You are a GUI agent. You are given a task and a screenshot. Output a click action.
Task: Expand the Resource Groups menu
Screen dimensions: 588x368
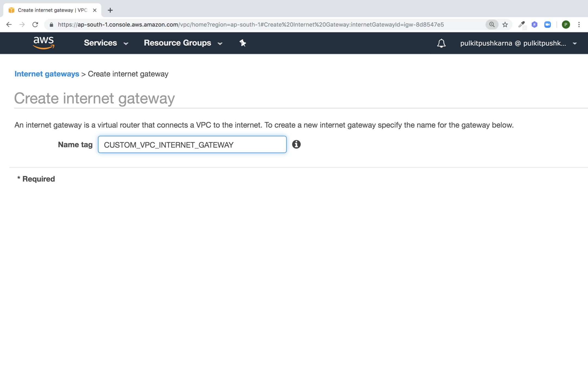(x=183, y=43)
